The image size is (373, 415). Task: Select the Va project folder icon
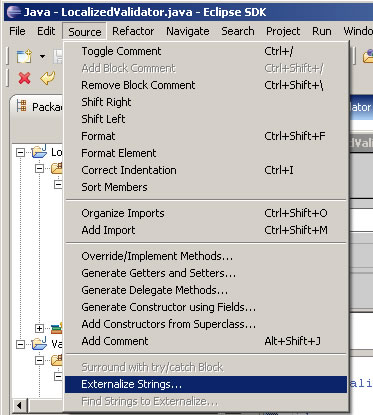[x=39, y=343]
